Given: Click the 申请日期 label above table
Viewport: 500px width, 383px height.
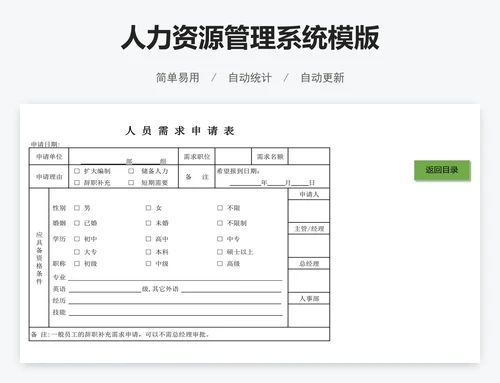Looking at the screenshot, I should pos(45,144).
